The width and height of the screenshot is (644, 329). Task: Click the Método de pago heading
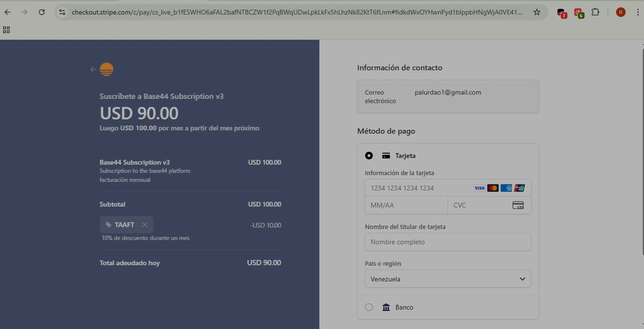(386, 131)
